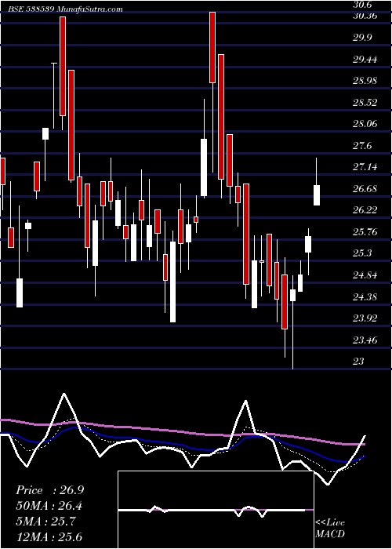
Task: Select the 23 price axis label
Action: (358, 362)
